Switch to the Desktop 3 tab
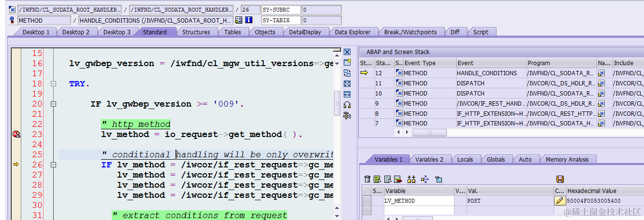This screenshot has width=644, height=220. coord(117,32)
